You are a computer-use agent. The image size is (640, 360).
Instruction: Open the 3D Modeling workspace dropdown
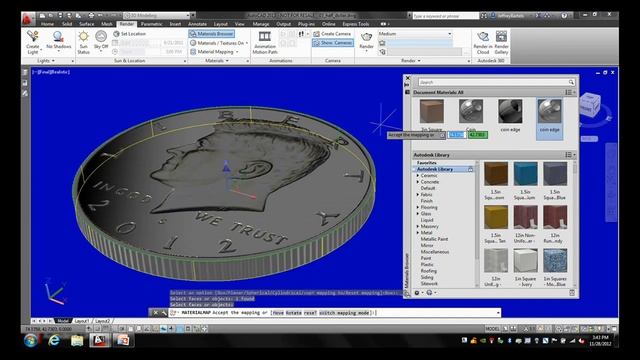pos(156,16)
